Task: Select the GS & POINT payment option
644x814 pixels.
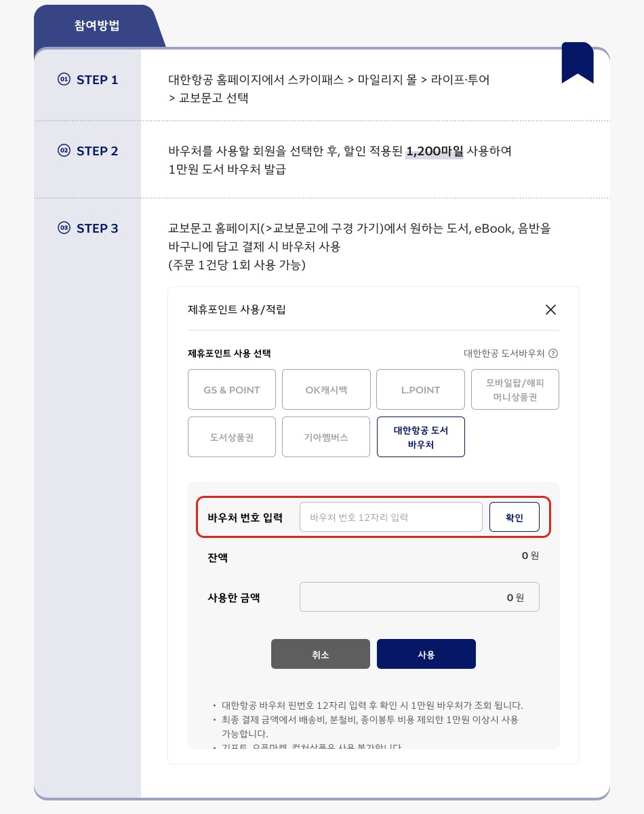Action: (232, 389)
